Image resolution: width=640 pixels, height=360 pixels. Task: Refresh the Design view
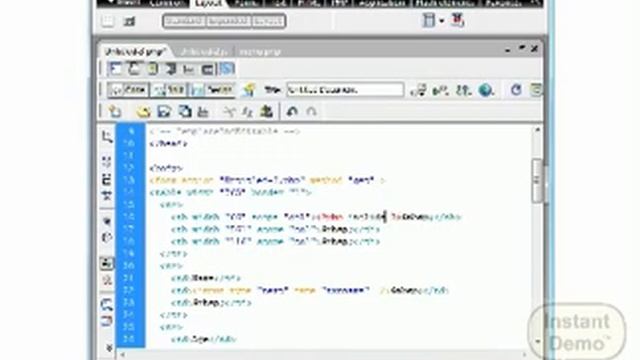tap(516, 90)
